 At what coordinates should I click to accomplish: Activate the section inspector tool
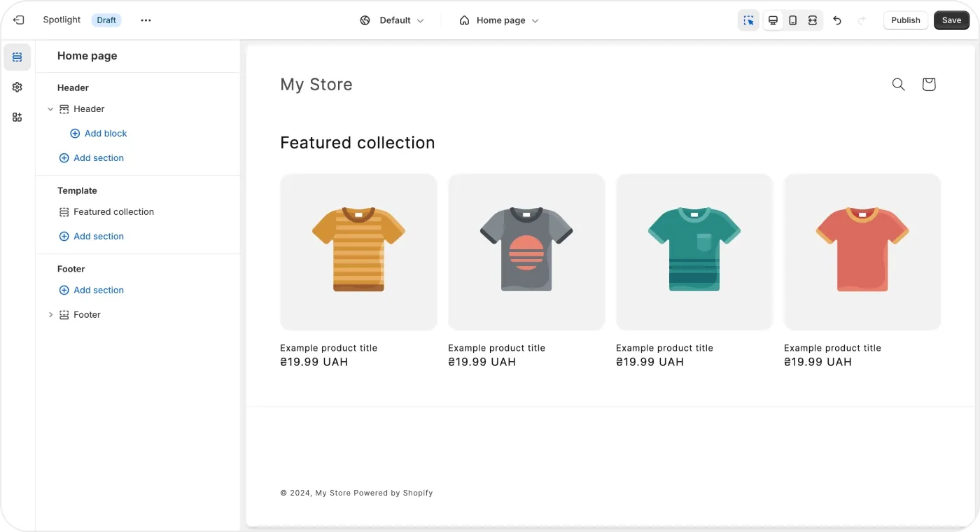coord(748,20)
